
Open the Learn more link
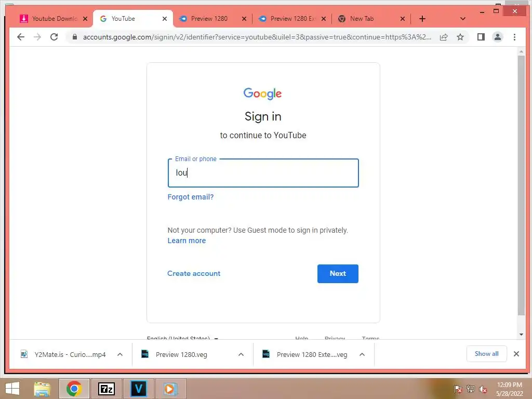(x=187, y=241)
